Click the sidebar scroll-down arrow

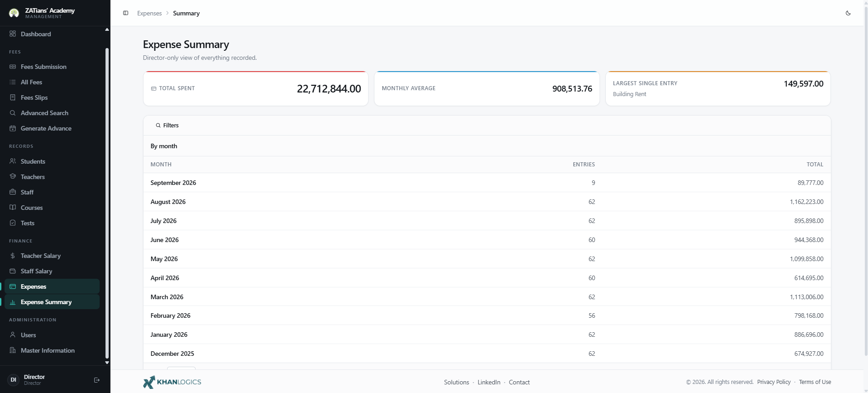pos(107,363)
